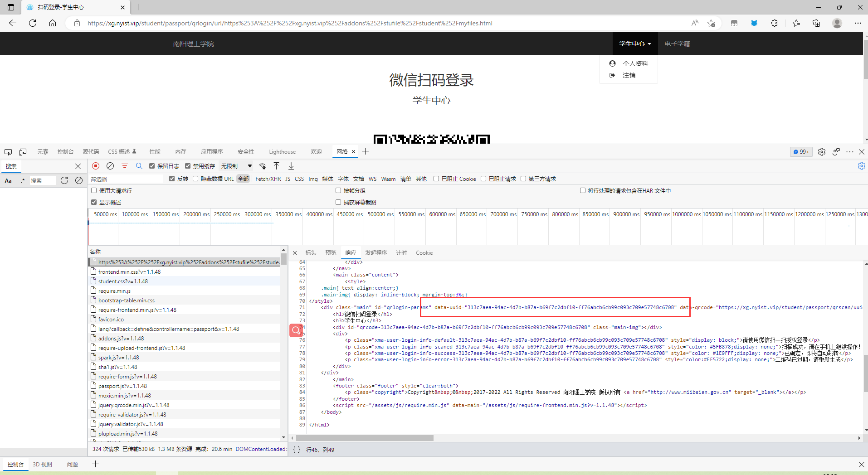Open network conditions wifi icon
The image size is (868, 475).
click(x=262, y=166)
